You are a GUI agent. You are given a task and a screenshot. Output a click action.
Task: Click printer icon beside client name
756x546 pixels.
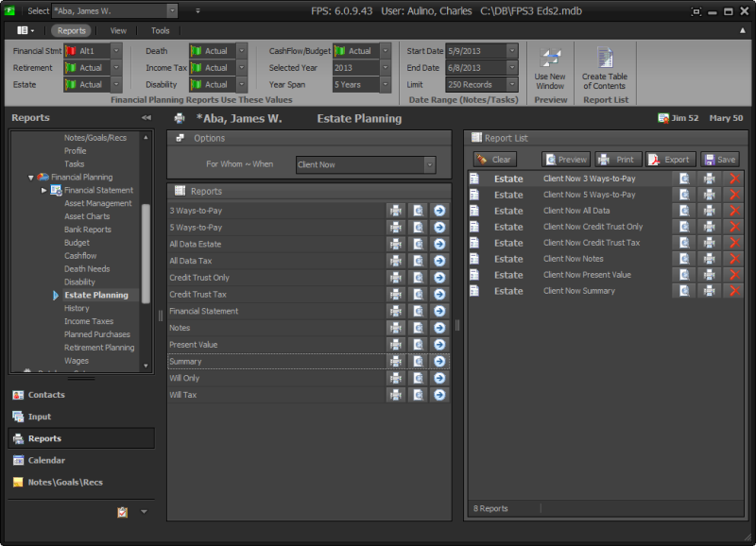tap(180, 118)
